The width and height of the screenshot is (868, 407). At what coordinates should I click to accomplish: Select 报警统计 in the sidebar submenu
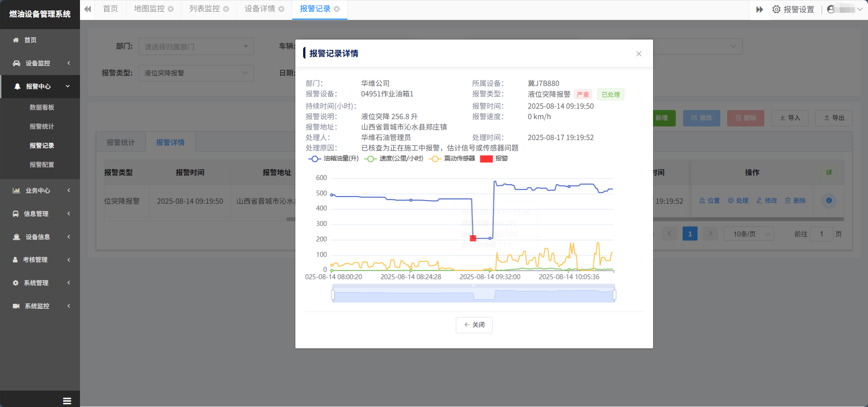coord(42,126)
